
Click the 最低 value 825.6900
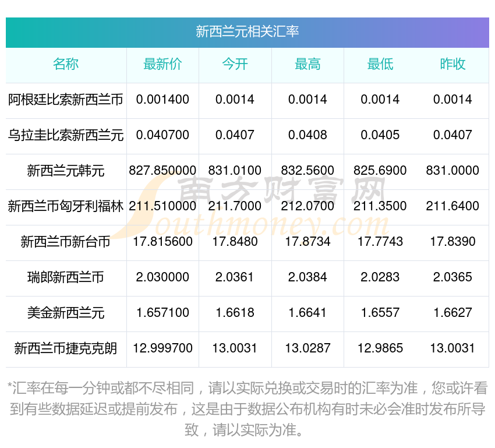pyautogui.click(x=380, y=171)
